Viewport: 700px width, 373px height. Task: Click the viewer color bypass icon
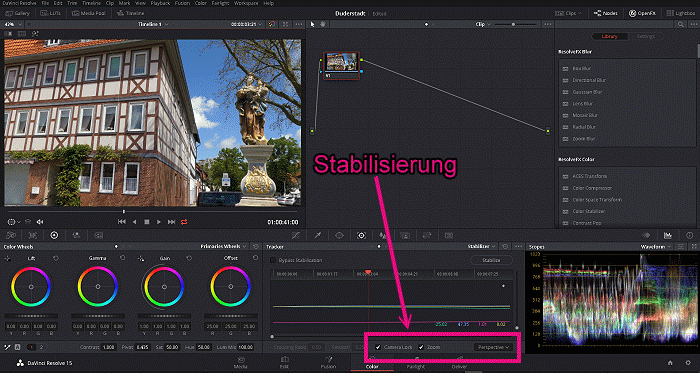(271, 24)
